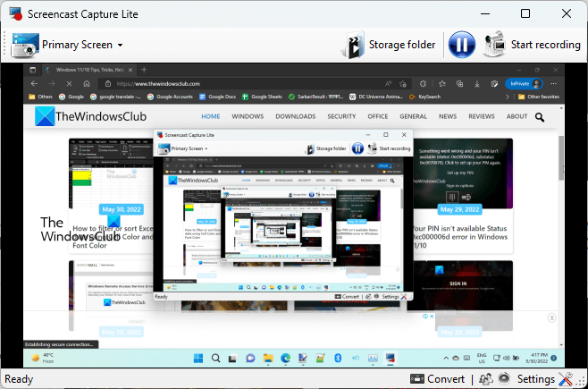Open a new tab in previewed Edge
The width and height of the screenshot is (588, 389).
click(x=144, y=70)
